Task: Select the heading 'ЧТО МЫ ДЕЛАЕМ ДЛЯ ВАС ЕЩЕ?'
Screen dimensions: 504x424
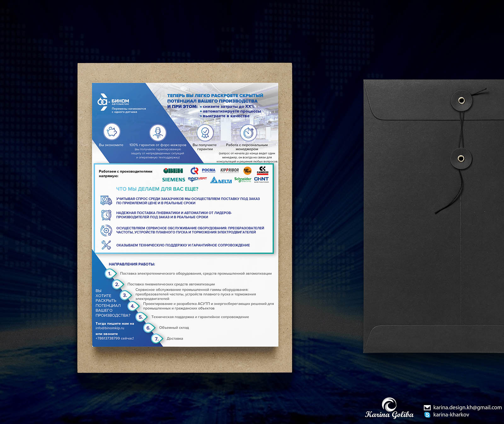Action: click(x=157, y=189)
